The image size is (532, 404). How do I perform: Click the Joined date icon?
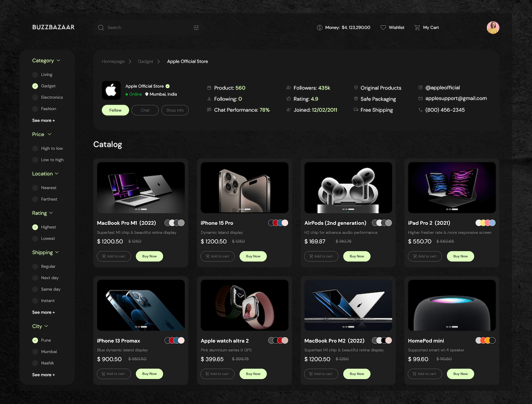coord(289,110)
